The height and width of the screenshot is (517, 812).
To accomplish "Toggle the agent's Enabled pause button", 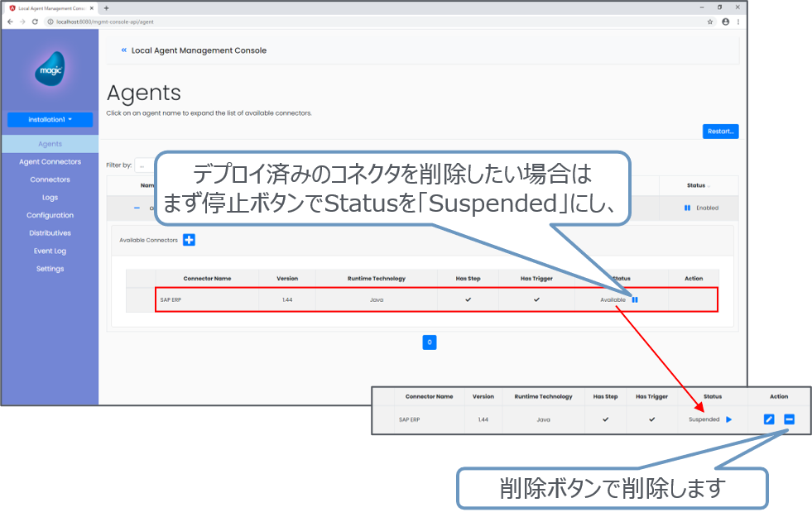I will 687,208.
